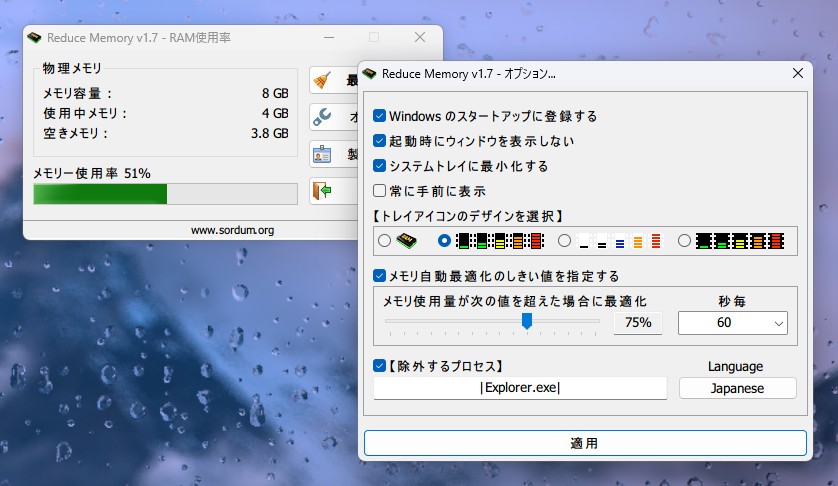Click the 'メモリ使用量が次の値を超えた場合に最適化' label
838x486 pixels.
[x=515, y=302]
